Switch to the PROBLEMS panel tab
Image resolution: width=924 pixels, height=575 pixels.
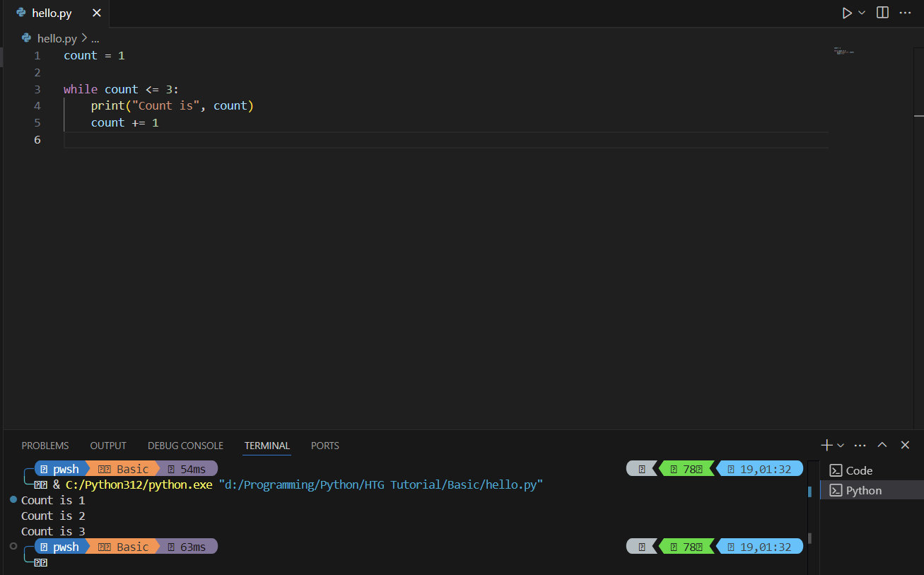pos(45,446)
